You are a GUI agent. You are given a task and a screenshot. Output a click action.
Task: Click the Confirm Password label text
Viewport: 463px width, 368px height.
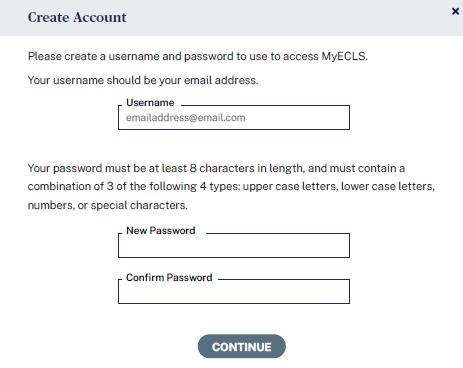(169, 278)
